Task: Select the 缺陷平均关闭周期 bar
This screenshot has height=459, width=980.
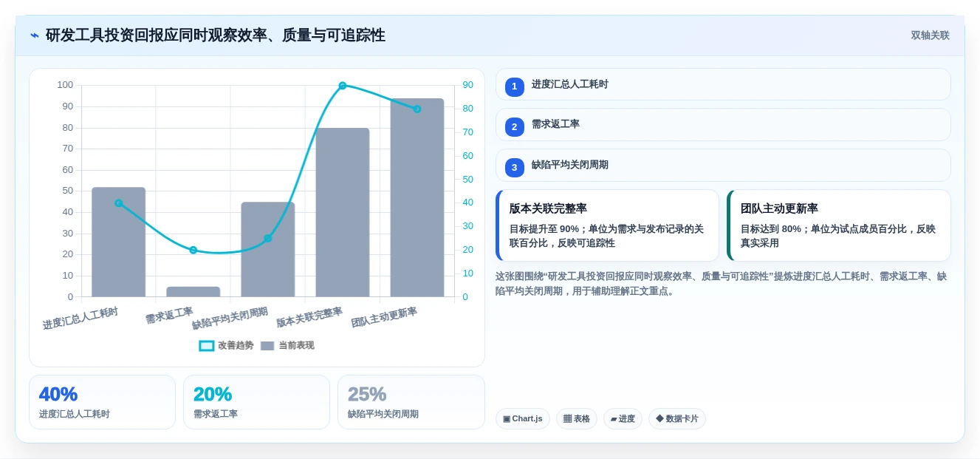Action: (268, 249)
